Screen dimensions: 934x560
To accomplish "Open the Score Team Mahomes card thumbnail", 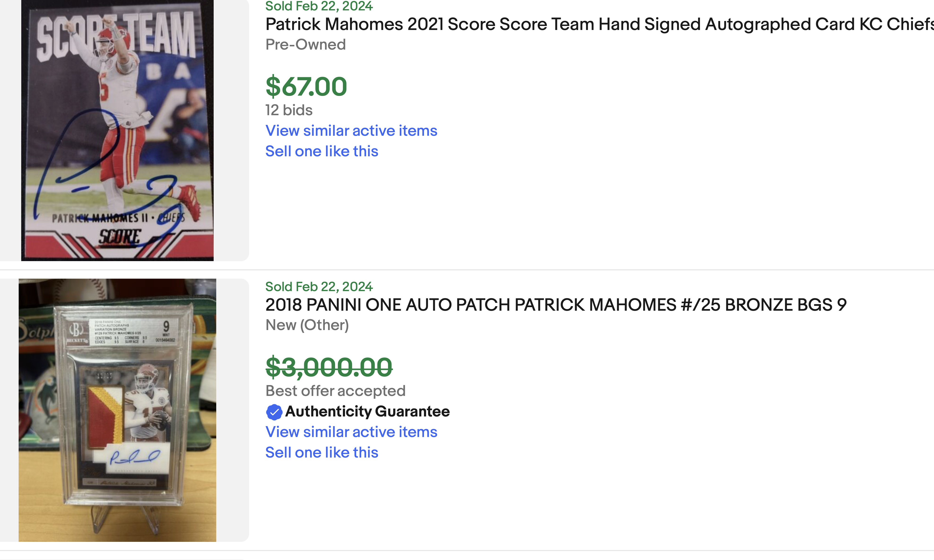I will pyautogui.click(x=117, y=130).
